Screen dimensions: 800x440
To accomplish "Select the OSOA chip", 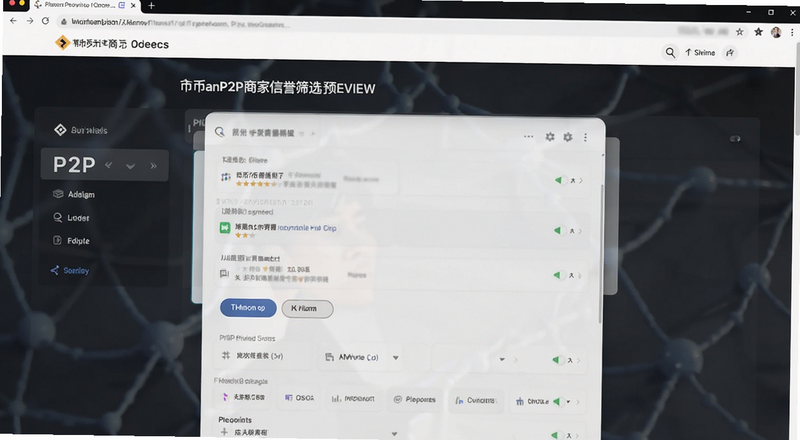I will click(299, 398).
